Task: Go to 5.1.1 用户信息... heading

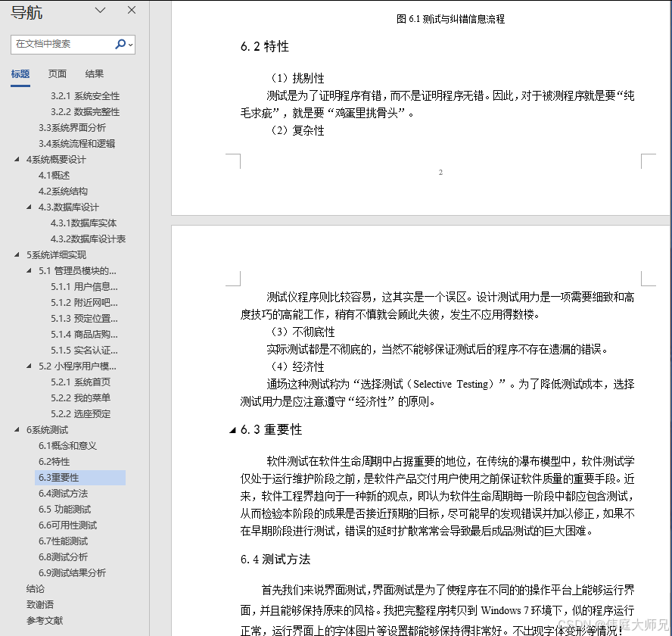Action: [x=84, y=286]
